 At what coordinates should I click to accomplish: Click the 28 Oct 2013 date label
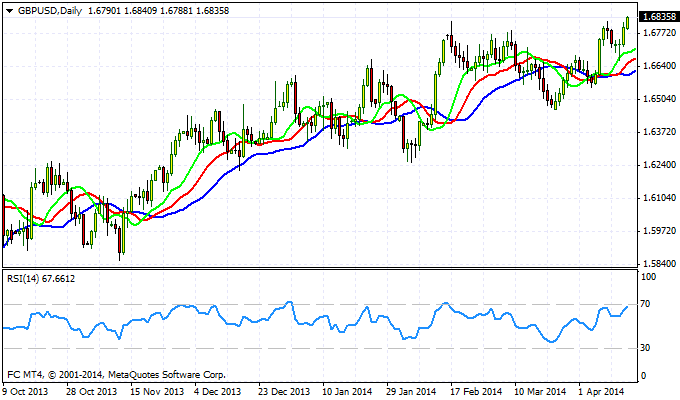pos(92,392)
